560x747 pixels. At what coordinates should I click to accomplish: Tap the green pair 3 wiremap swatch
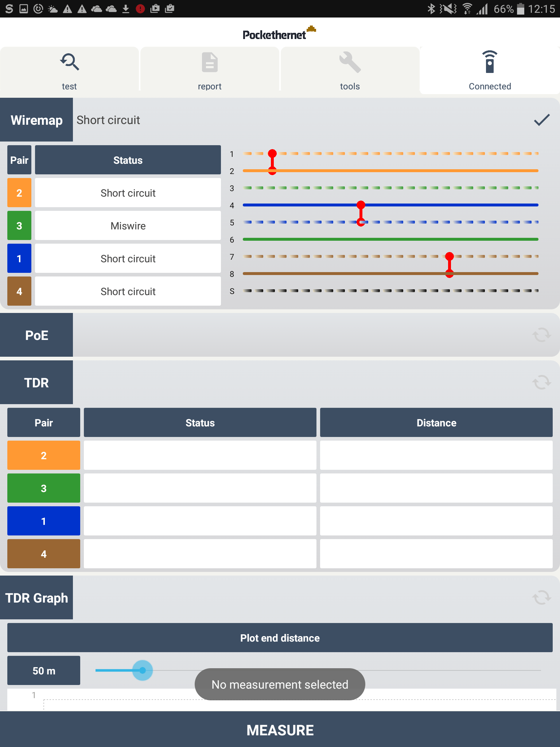pos(19,225)
